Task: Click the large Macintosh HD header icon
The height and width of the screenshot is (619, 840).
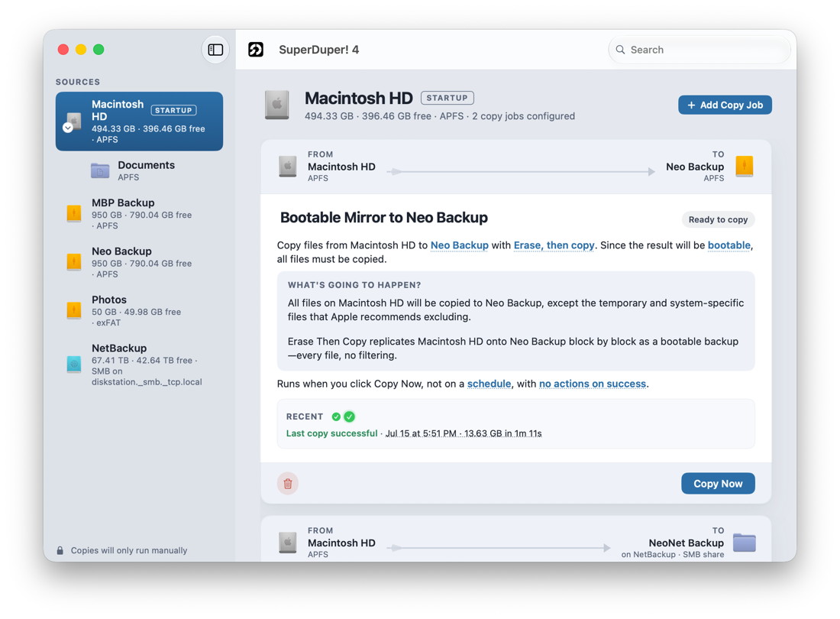Action: coord(277,105)
